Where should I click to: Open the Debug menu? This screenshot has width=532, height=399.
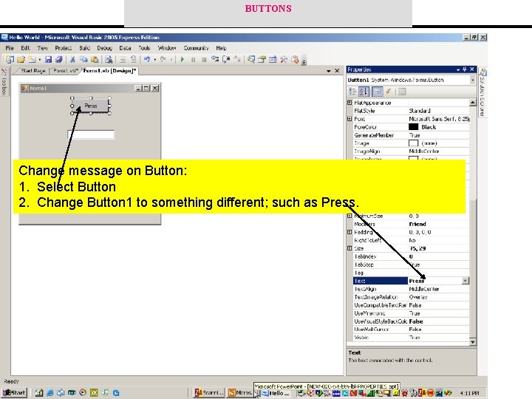tap(104, 48)
